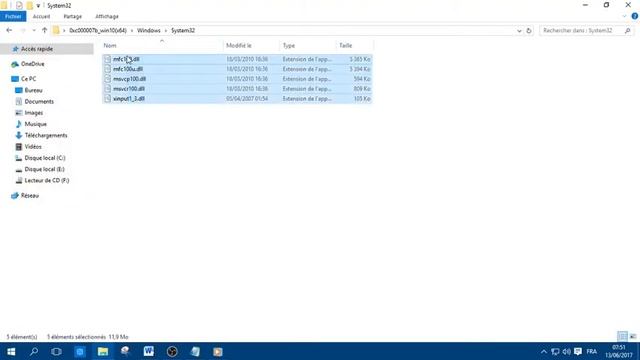The image size is (640, 360).
Task: Click the up-one-level arrow
Action: click(x=44, y=31)
